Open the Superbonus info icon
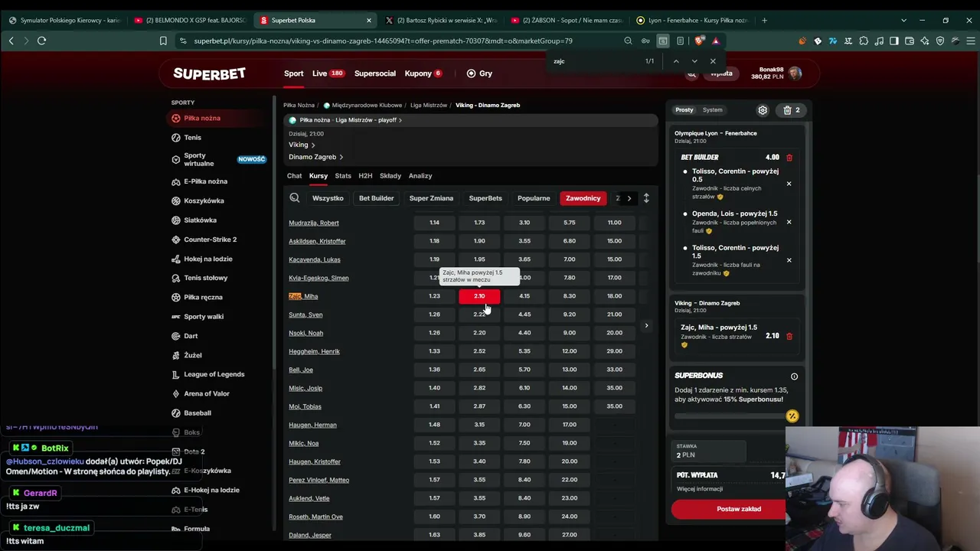 point(794,377)
